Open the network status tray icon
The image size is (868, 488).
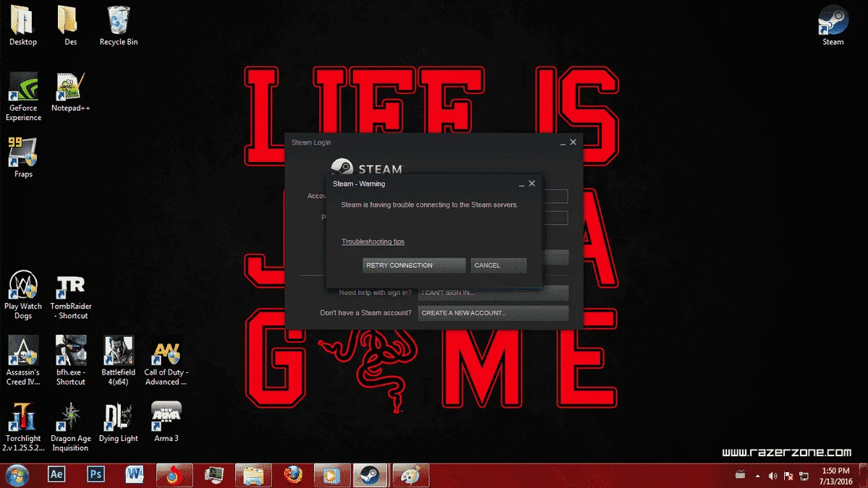[804, 476]
